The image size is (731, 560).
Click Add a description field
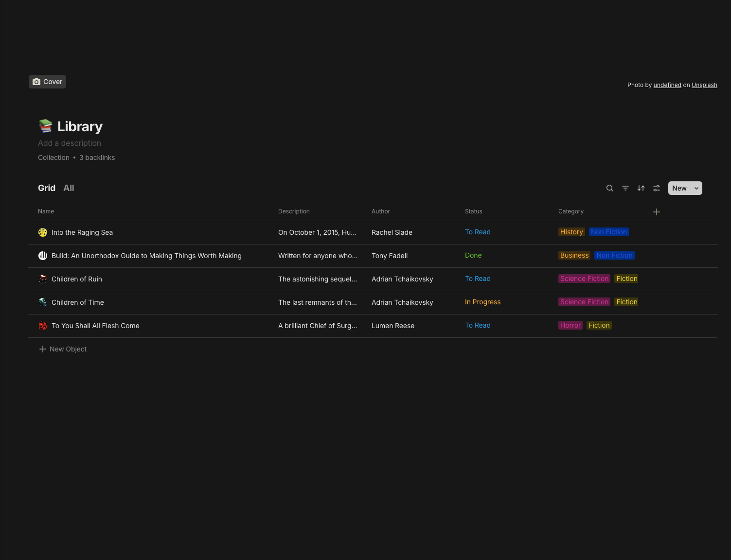point(70,143)
